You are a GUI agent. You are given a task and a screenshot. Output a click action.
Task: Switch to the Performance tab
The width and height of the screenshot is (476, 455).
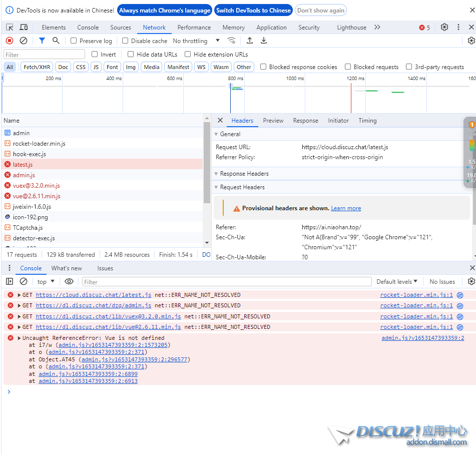(x=194, y=28)
